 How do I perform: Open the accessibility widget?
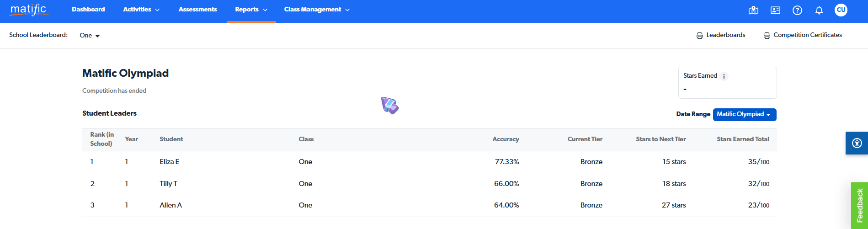tap(857, 143)
